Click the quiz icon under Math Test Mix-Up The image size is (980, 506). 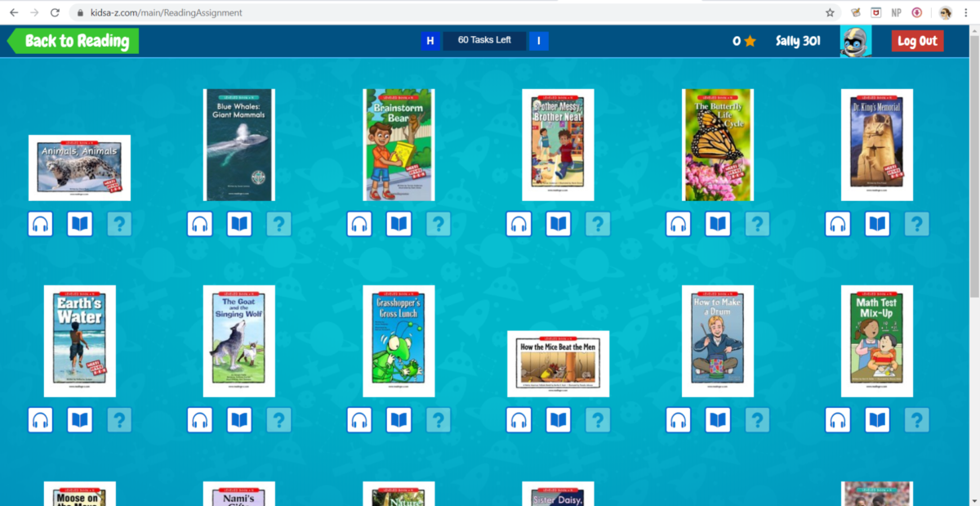(x=916, y=419)
